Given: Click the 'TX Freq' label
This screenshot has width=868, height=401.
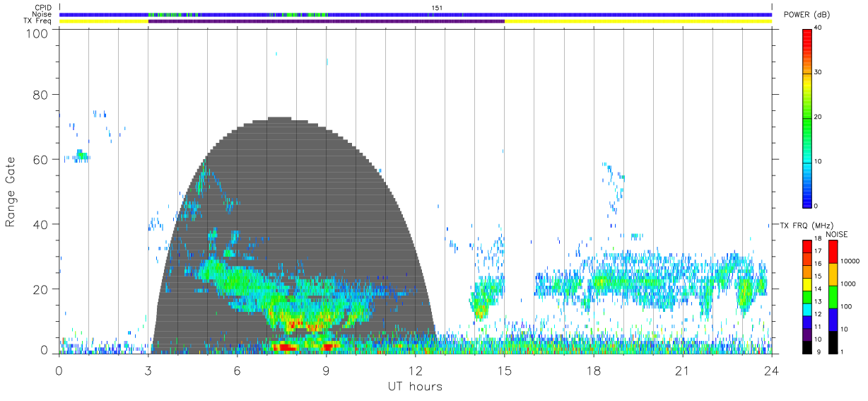Looking at the screenshot, I should point(39,21).
